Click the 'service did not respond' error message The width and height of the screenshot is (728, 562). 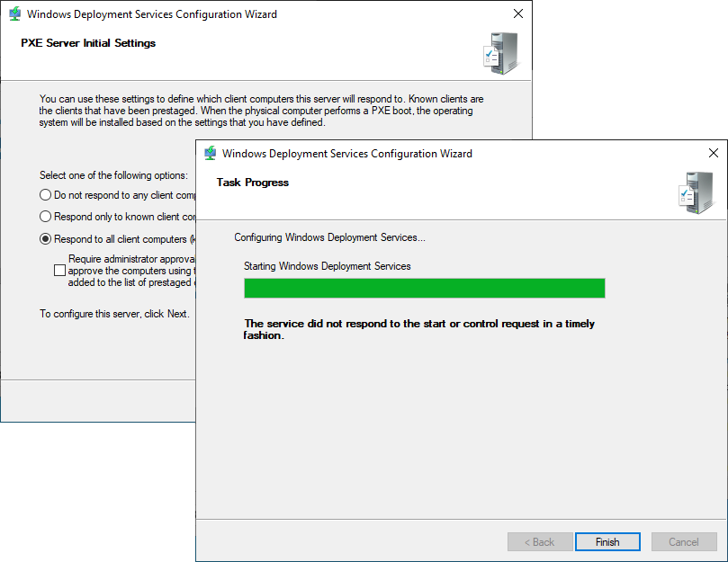[x=419, y=329]
